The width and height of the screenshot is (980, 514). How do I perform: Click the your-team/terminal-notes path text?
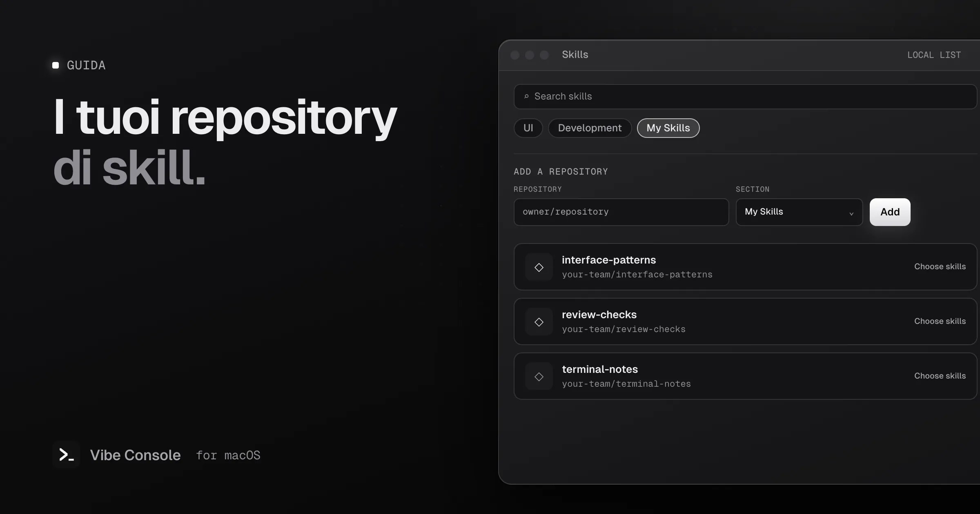pyautogui.click(x=626, y=384)
